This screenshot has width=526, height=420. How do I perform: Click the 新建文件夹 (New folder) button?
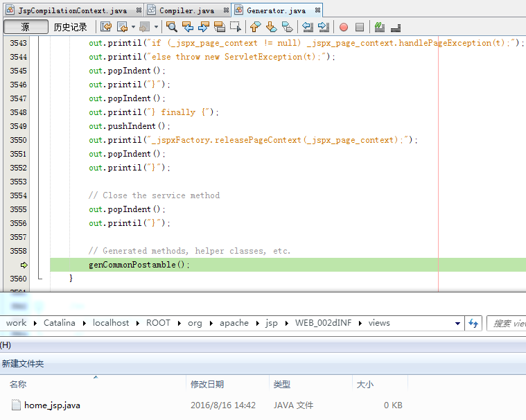pyautogui.click(x=23, y=364)
